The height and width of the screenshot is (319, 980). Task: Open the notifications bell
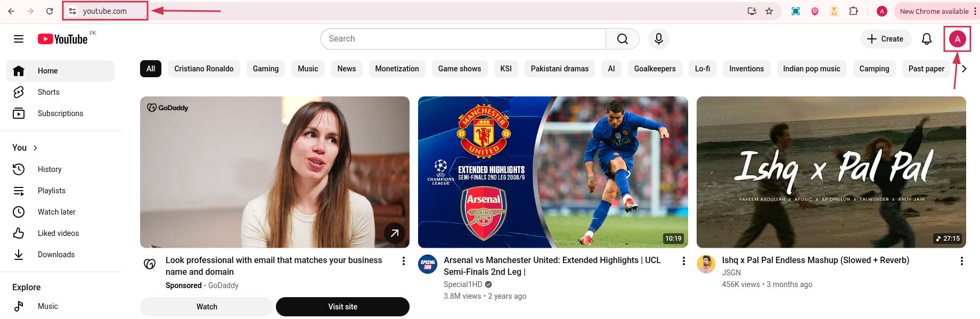tap(927, 39)
